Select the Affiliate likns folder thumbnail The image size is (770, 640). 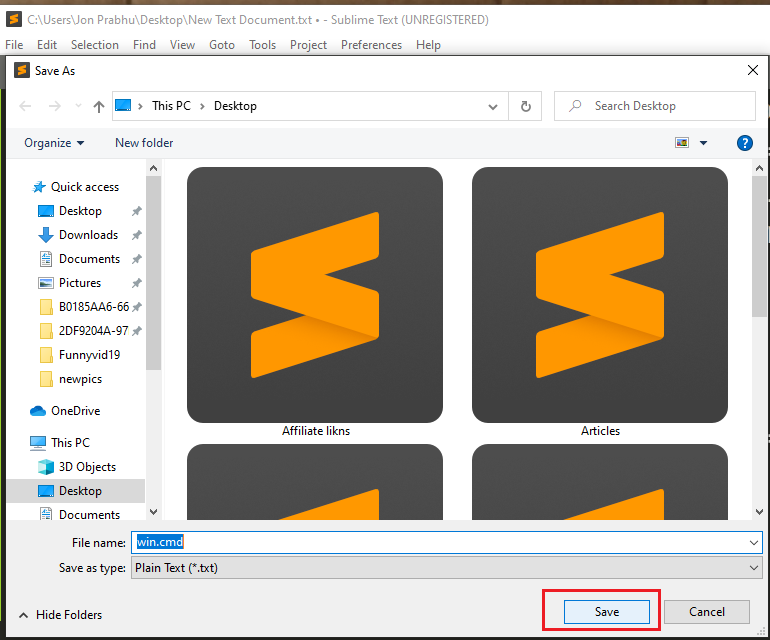pyautogui.click(x=315, y=295)
